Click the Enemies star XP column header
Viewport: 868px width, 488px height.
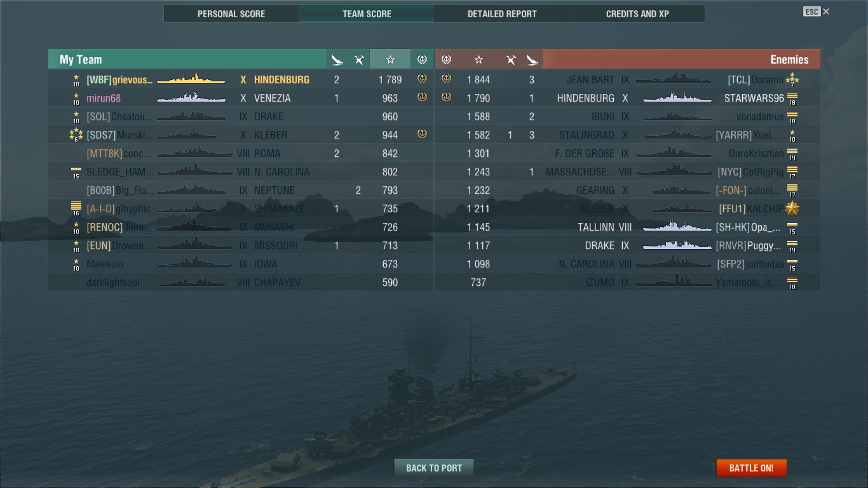[478, 59]
